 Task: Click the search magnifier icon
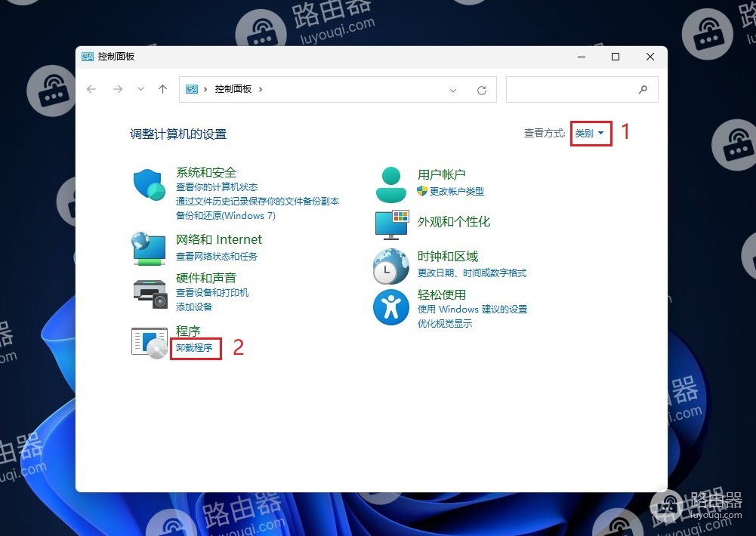tap(643, 89)
